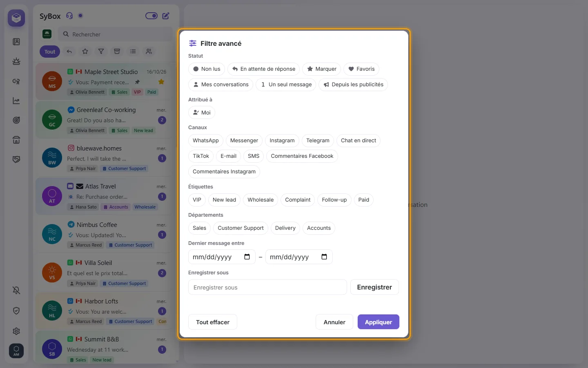Show starred conversations with star icon
588x368 pixels.
click(x=85, y=52)
